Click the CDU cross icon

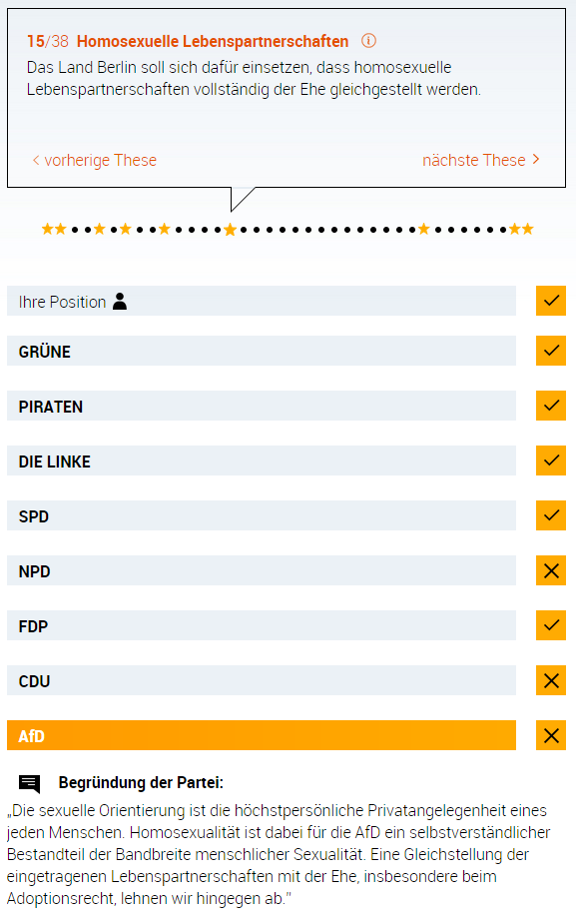[551, 680]
